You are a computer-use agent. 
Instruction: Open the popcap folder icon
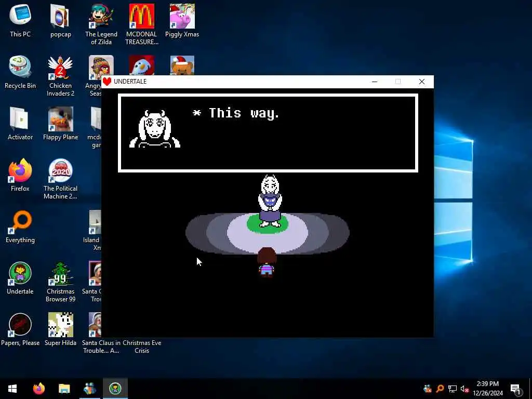[x=60, y=20]
